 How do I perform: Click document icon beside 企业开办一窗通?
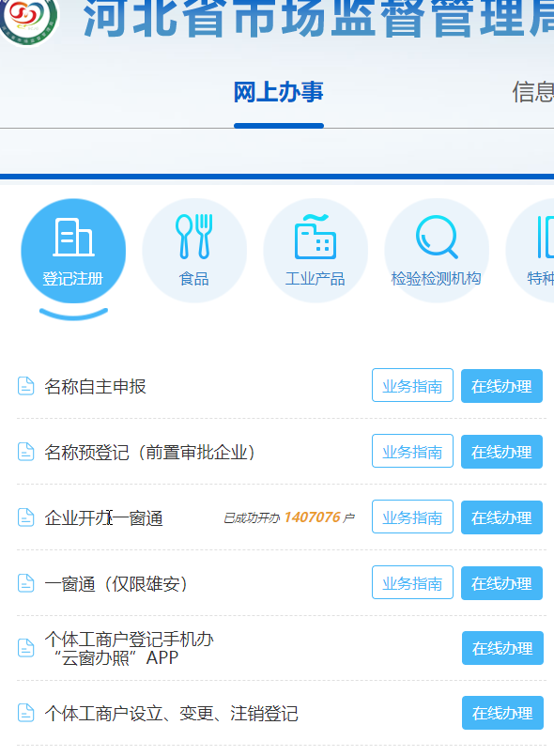click(x=25, y=517)
